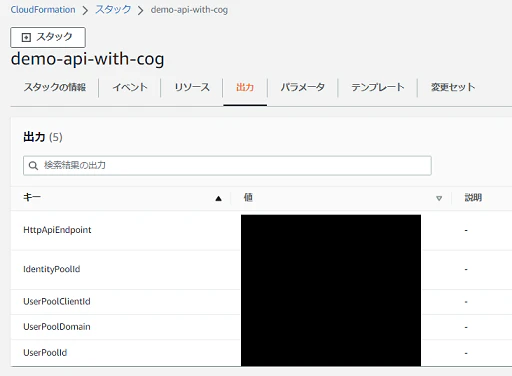Switch to the スタックの情報 tab
Viewport: 512px width, 376px height.
pyautogui.click(x=55, y=87)
